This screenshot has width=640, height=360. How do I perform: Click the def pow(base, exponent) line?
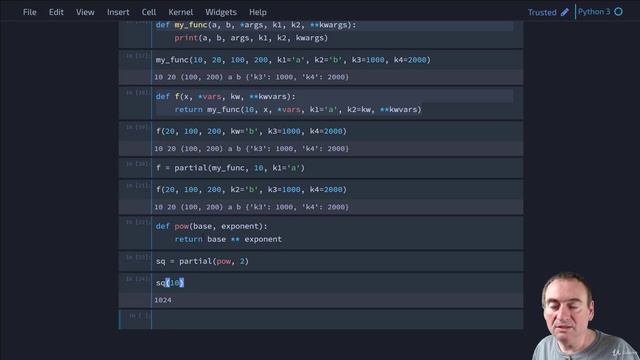pyautogui.click(x=211, y=226)
